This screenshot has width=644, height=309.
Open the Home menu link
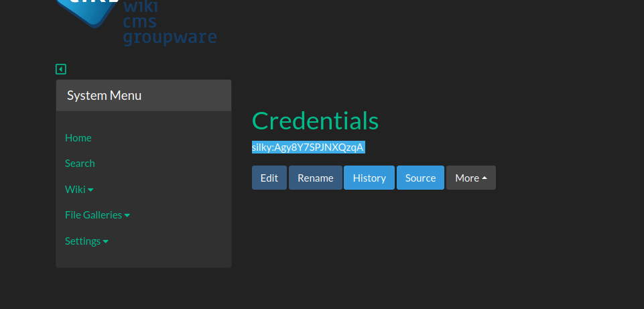pyautogui.click(x=78, y=137)
